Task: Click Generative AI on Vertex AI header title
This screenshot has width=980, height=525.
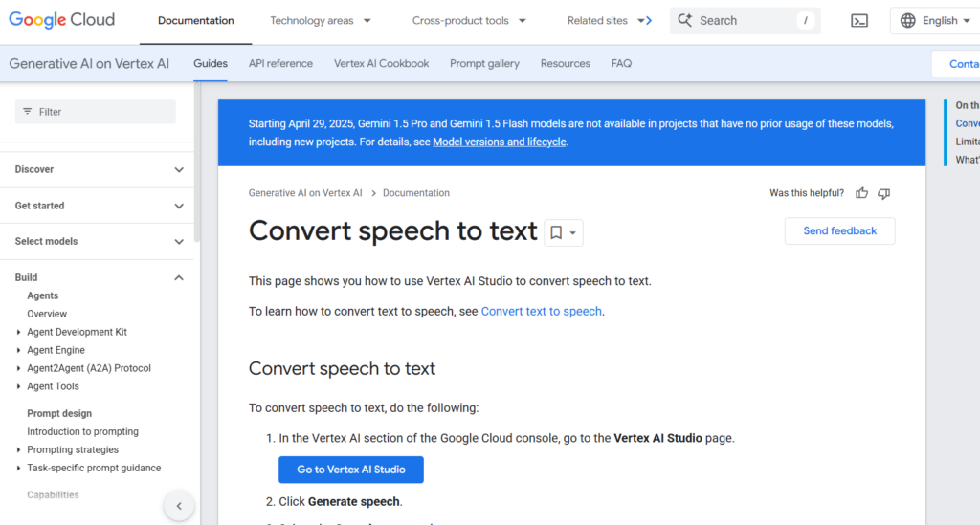Action: [89, 64]
